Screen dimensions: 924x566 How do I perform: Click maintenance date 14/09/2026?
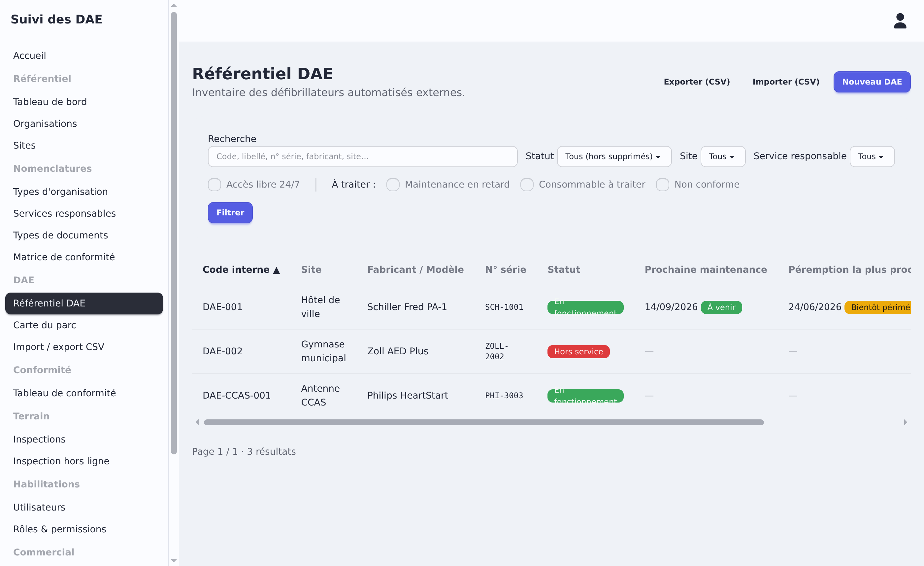pyautogui.click(x=671, y=307)
